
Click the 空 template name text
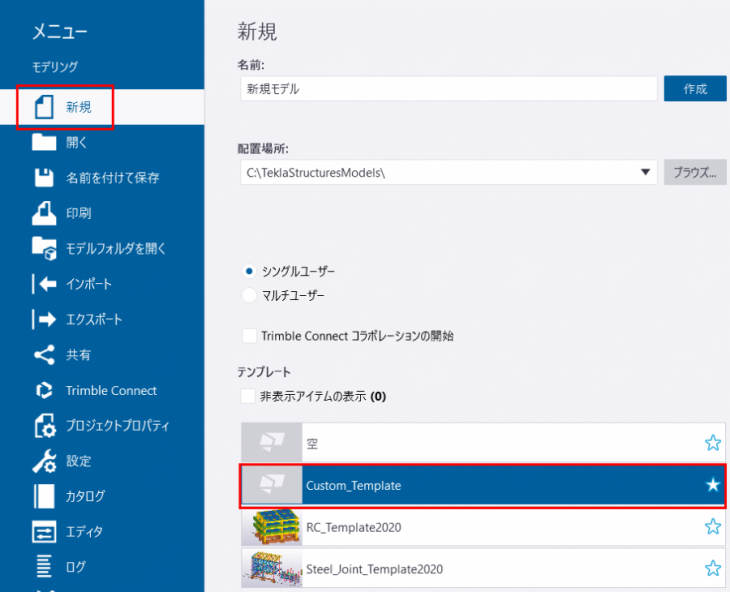coord(312,444)
